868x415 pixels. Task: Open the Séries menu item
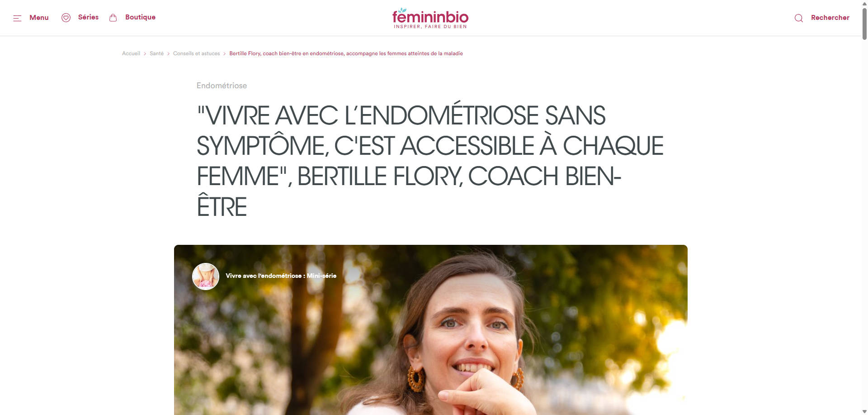click(x=88, y=17)
